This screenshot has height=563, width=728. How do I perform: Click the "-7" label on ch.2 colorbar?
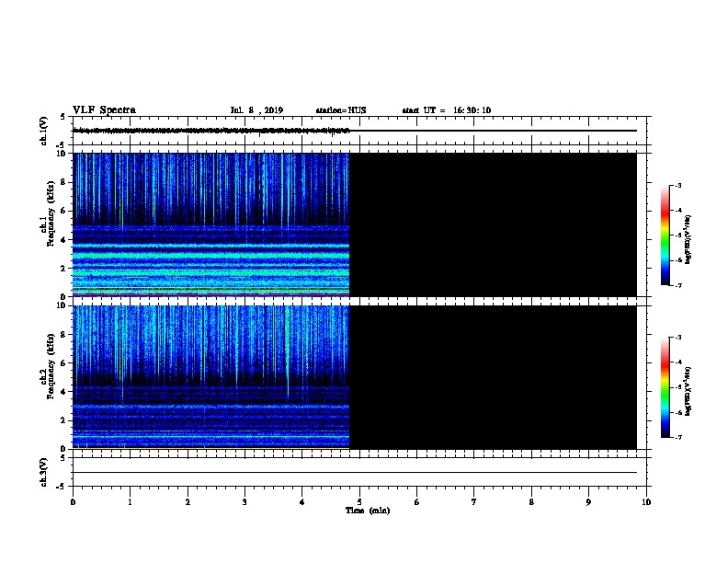(x=678, y=438)
